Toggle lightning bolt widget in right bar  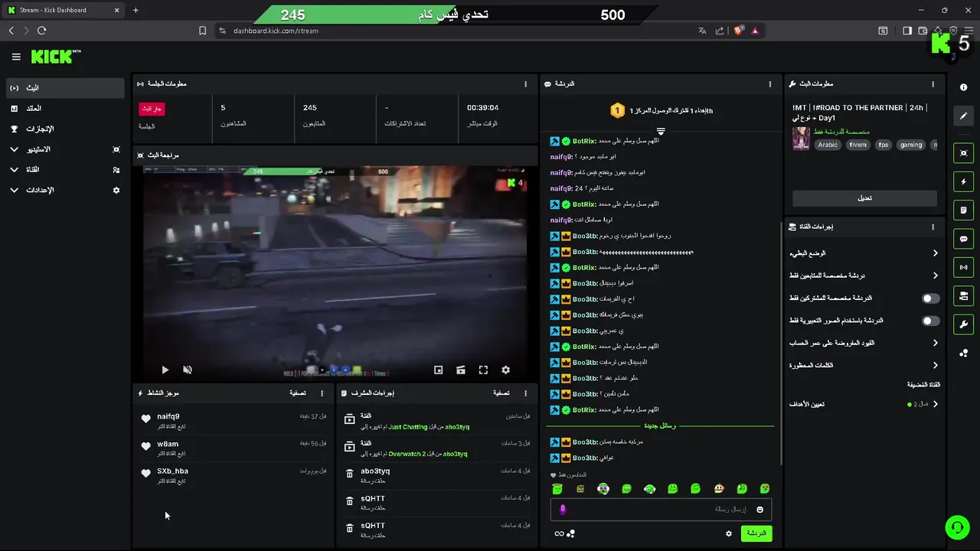point(963,182)
